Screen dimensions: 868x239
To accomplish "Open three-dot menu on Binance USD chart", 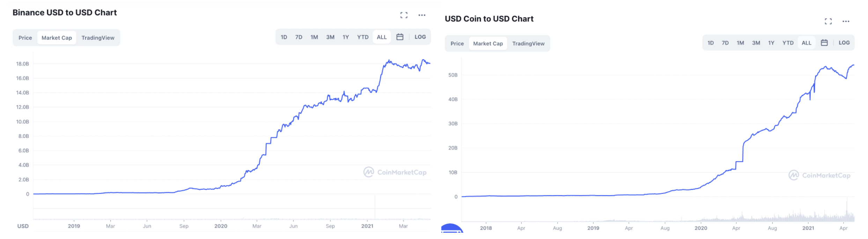I will point(422,15).
